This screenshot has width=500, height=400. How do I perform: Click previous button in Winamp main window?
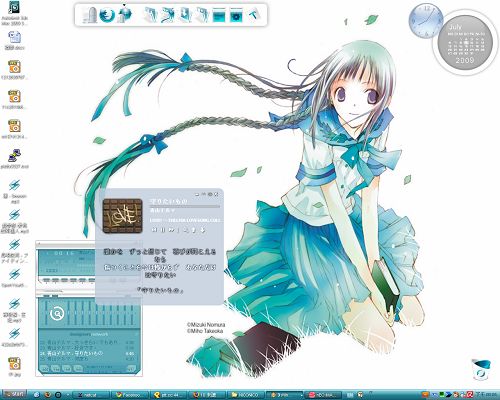(46, 281)
